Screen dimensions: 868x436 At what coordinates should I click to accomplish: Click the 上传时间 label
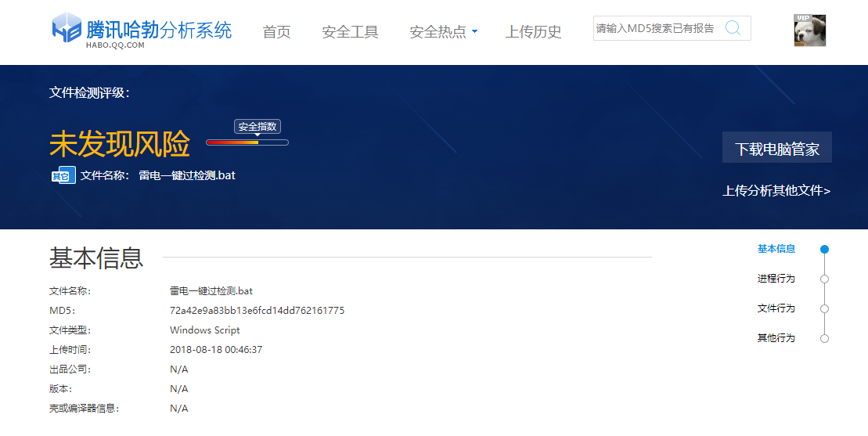point(70,350)
